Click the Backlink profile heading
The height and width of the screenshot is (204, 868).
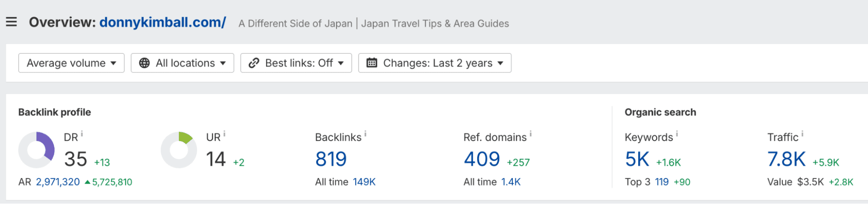pos(55,112)
